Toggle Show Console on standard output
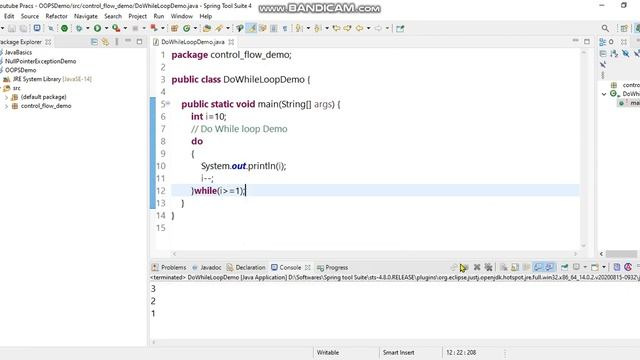640x360 pixels. pos(538,267)
